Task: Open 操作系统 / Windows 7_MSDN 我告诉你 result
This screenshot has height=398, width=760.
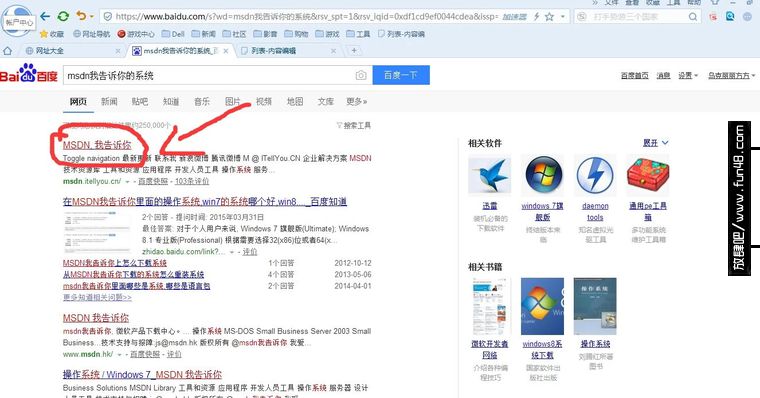Action: [142, 374]
